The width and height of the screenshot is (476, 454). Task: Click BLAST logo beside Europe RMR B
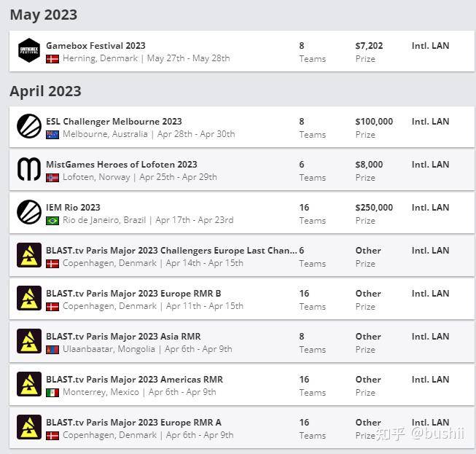click(29, 298)
